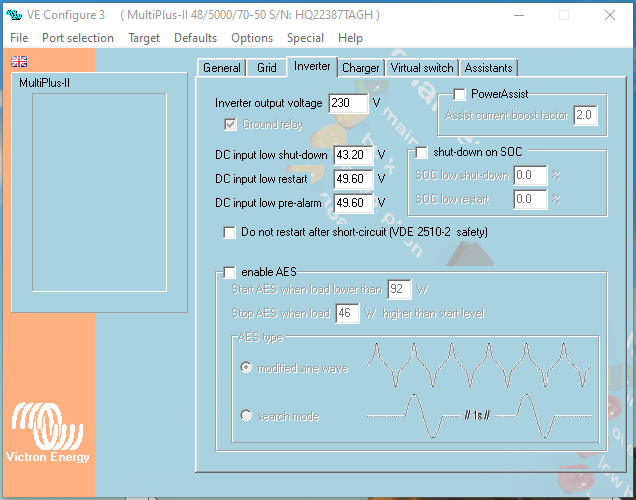Click the Victron Energy logo

click(47, 432)
